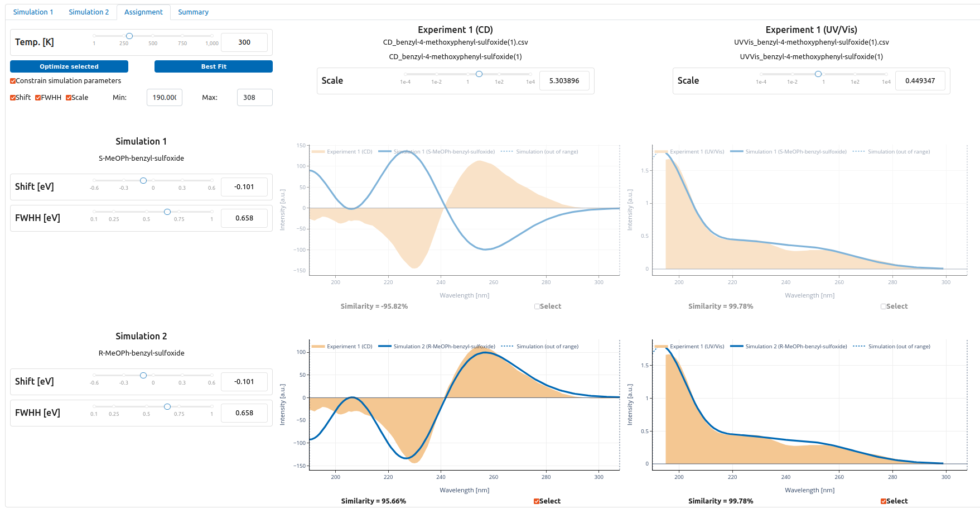Uncheck the FWHH optimization checkbox
This screenshot has height=513, width=980.
pyautogui.click(x=38, y=98)
